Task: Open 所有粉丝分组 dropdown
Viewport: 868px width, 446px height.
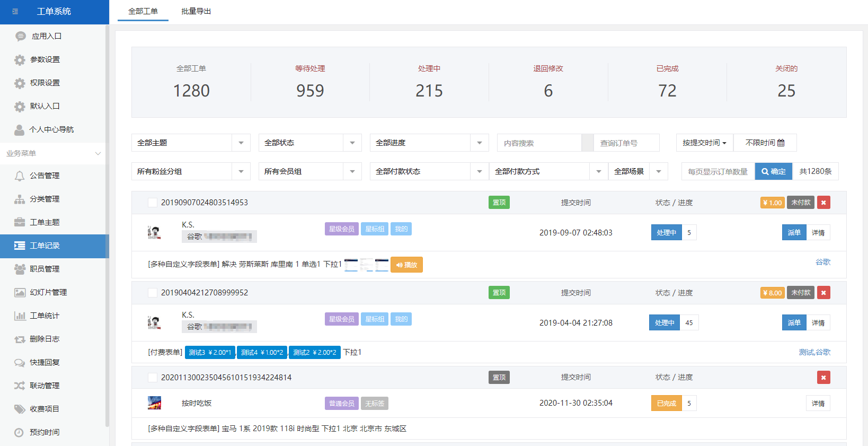Action: [x=191, y=171]
